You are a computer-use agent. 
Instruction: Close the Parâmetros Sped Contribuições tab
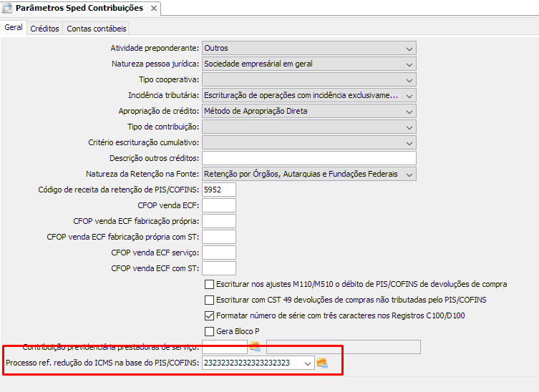click(x=152, y=9)
